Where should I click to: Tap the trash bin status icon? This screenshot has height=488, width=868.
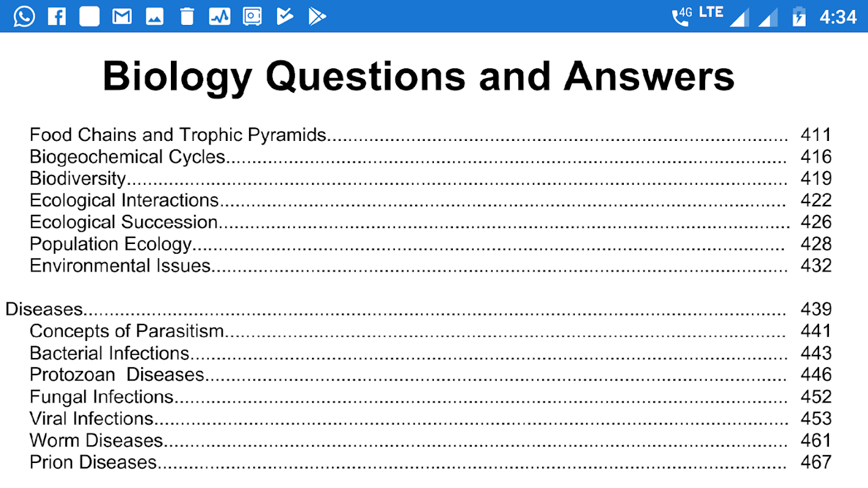pos(187,16)
